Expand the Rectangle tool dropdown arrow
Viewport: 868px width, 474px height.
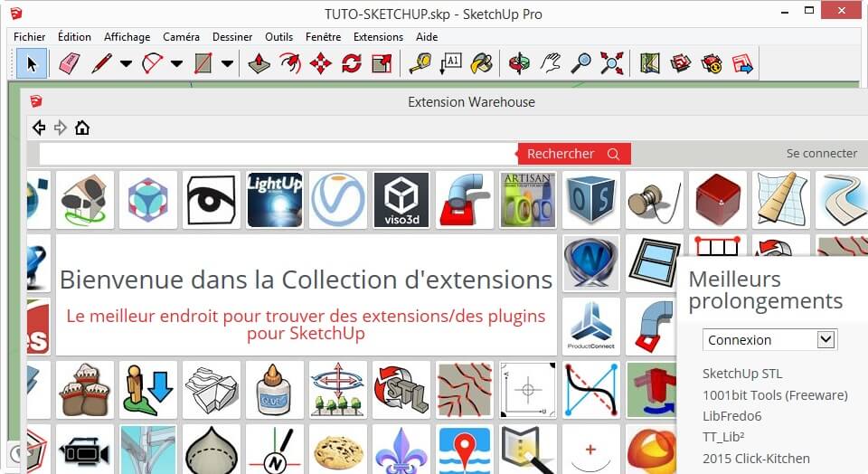pyautogui.click(x=227, y=63)
